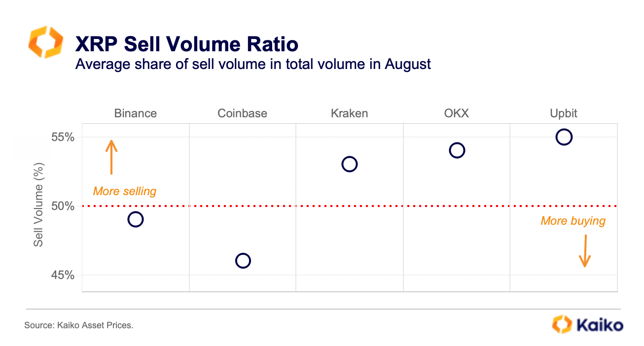Click the Upbit column header label
Screen dimensions: 644x346
pos(564,113)
